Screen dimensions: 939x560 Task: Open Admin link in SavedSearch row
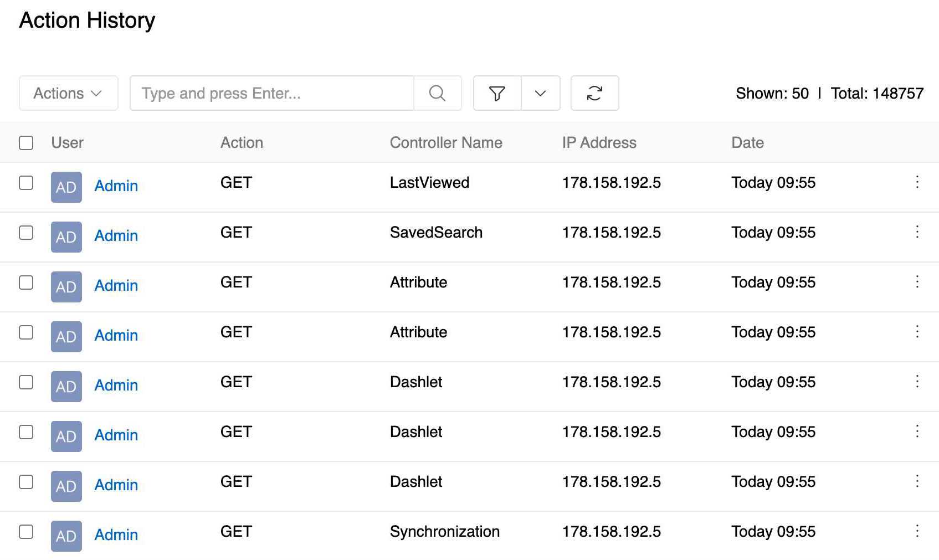tap(116, 236)
